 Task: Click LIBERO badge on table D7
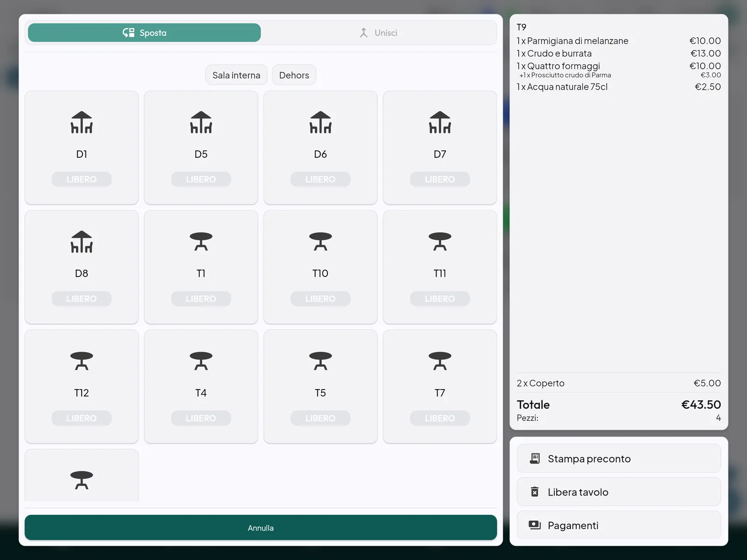(x=440, y=179)
